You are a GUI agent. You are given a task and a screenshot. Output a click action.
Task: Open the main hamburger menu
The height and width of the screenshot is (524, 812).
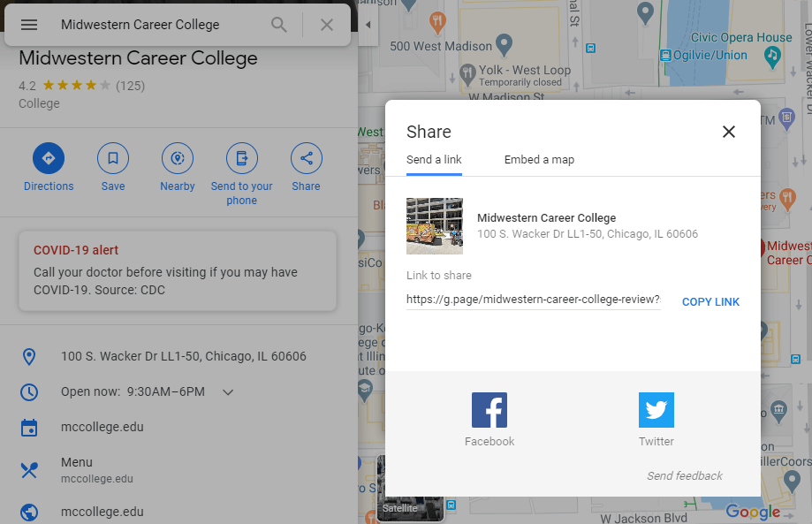tap(29, 25)
